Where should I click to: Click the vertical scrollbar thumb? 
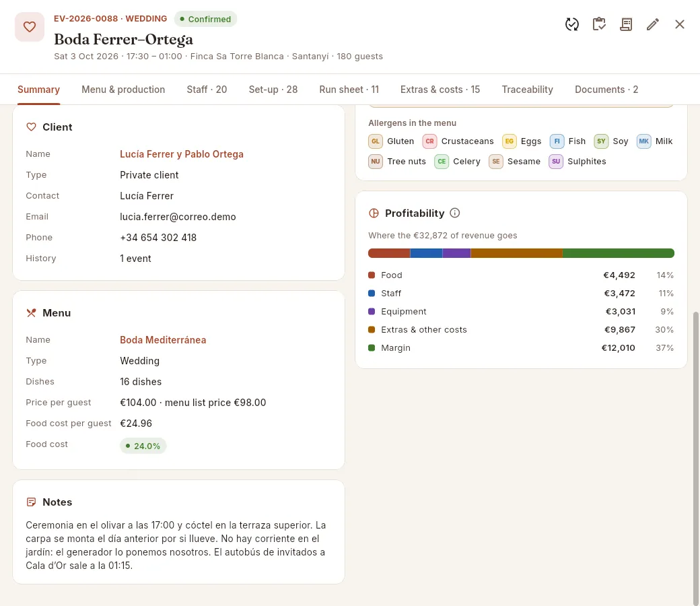695,458
